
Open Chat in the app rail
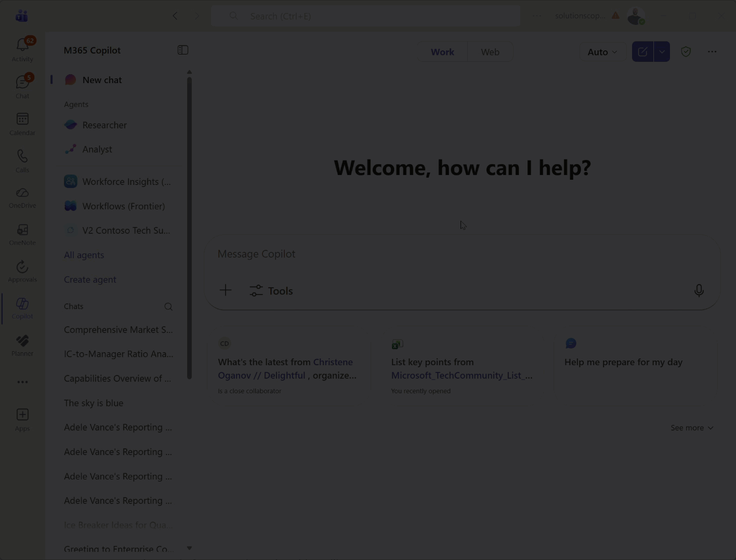click(22, 87)
